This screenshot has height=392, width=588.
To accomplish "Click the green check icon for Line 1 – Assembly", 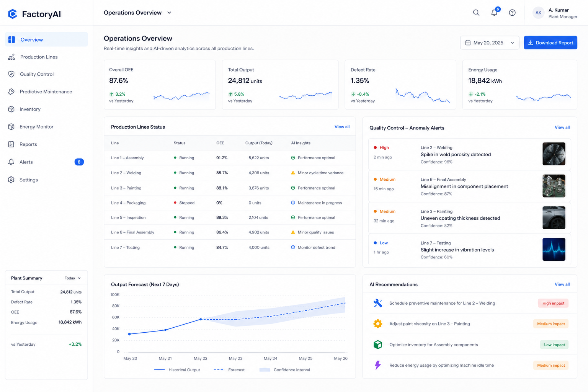I will [x=293, y=158].
